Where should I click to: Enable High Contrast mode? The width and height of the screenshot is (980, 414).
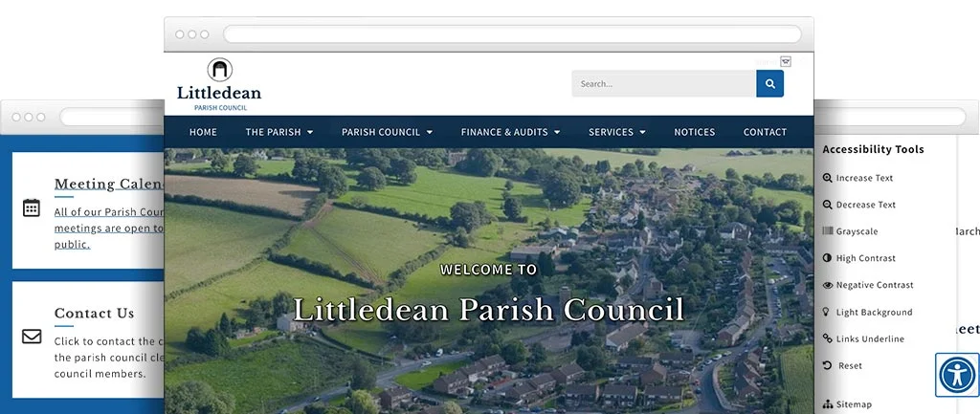point(865,258)
